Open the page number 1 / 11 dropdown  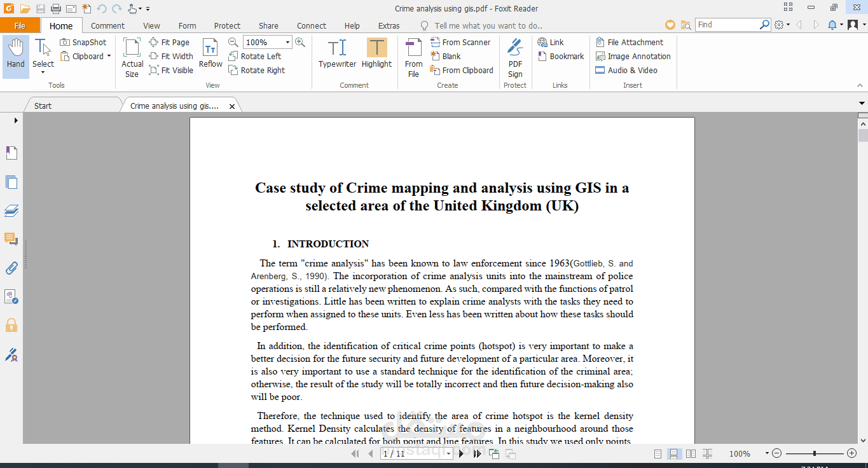click(449, 453)
